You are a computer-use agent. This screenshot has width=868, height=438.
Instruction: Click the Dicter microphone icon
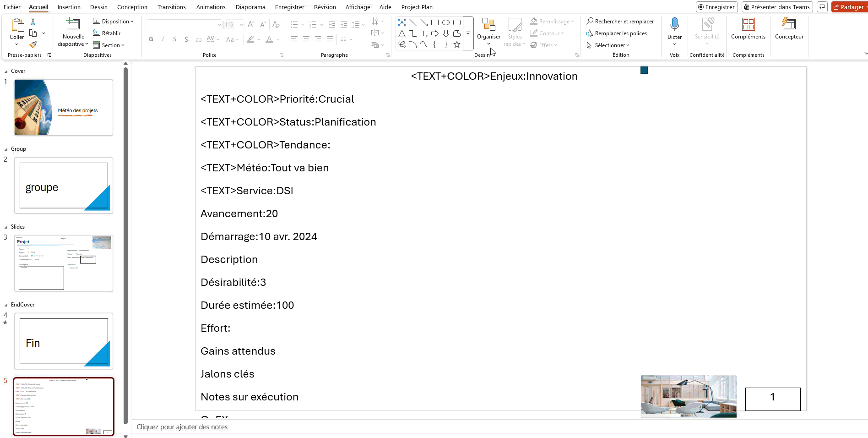674,24
